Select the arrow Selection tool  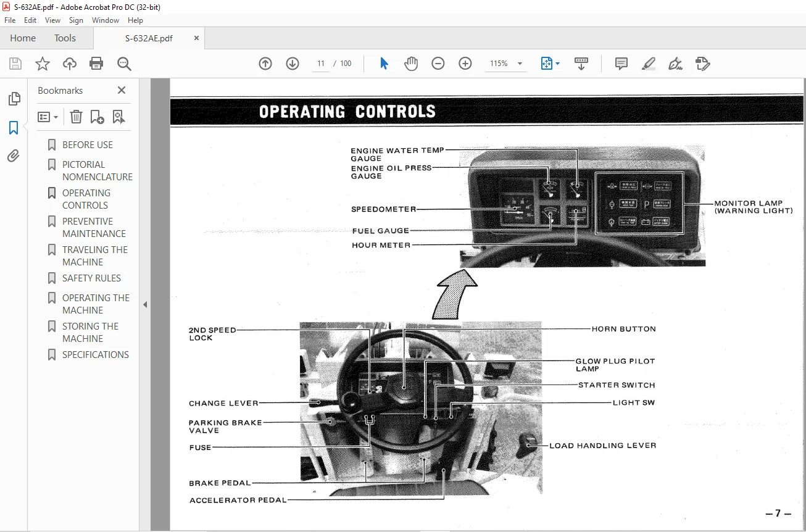point(384,64)
